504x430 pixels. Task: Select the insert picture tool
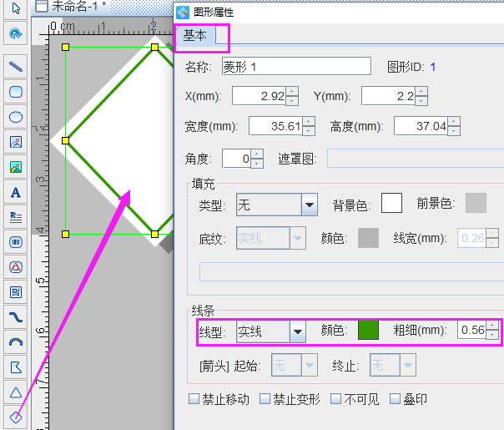point(15,142)
